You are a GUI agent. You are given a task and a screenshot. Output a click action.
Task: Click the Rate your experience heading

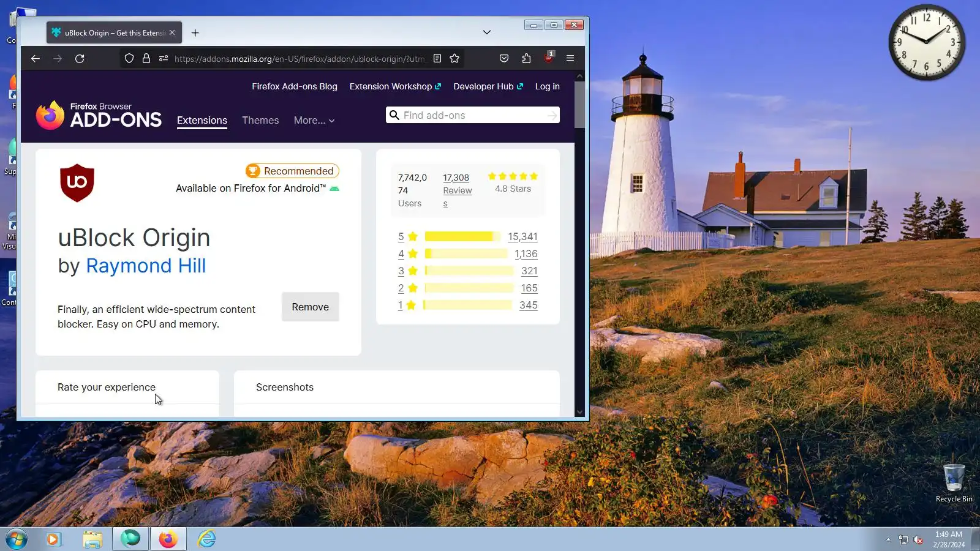click(107, 387)
